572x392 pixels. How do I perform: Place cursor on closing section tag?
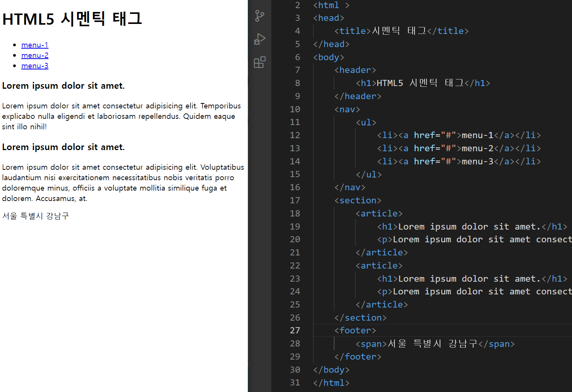(x=360, y=318)
